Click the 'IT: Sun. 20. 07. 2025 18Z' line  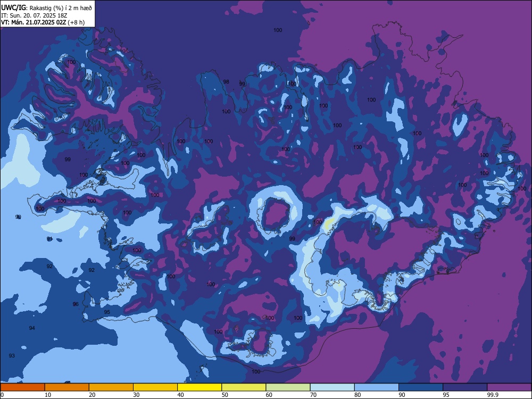click(x=34, y=15)
